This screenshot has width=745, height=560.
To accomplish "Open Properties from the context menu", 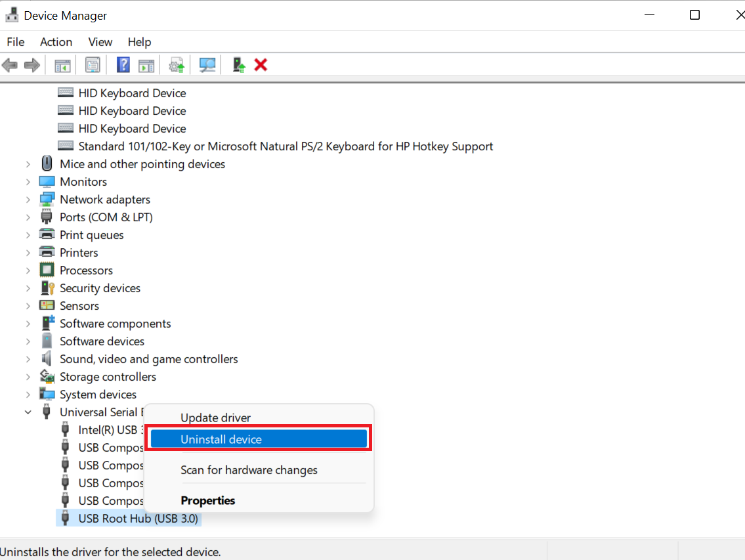I will point(259,500).
